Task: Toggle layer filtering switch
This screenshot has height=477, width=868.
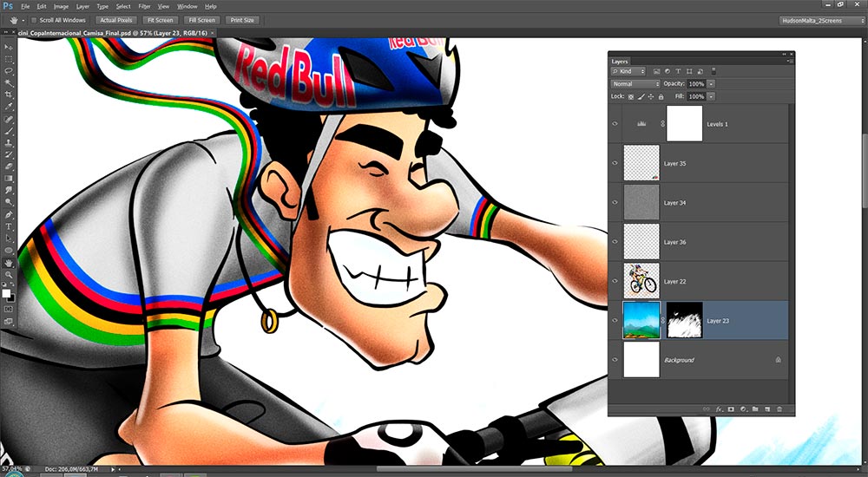Action: pos(713,71)
